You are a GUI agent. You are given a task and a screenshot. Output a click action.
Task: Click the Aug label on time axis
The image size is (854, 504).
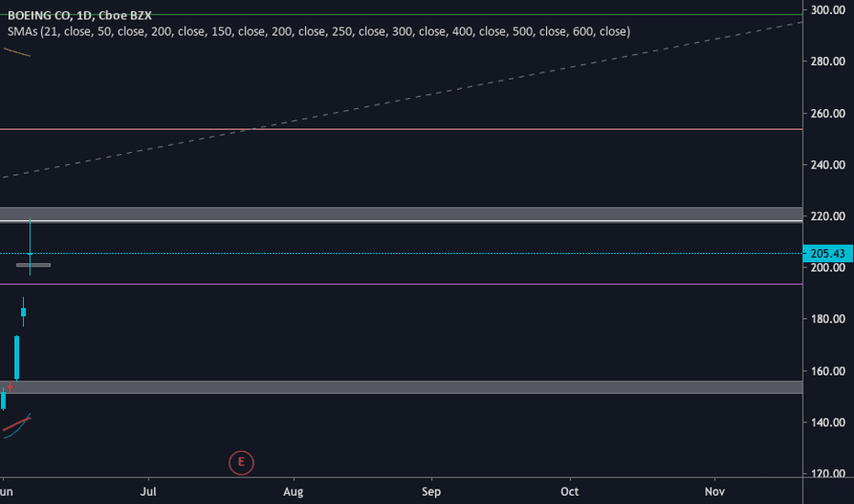click(x=293, y=491)
